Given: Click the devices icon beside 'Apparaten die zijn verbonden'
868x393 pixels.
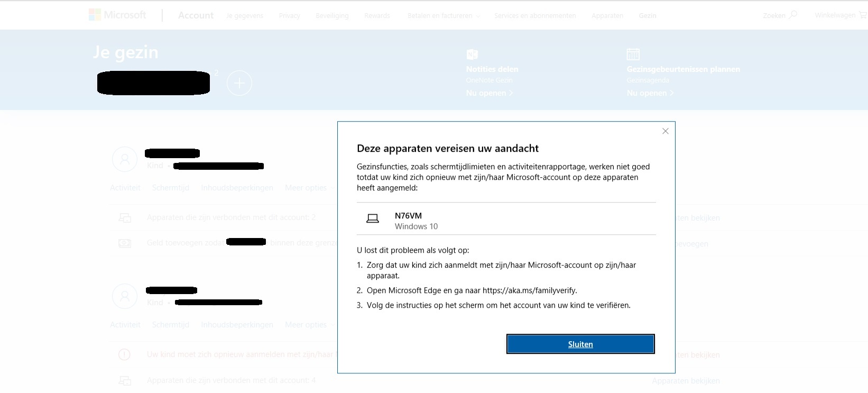Looking at the screenshot, I should (x=125, y=217).
